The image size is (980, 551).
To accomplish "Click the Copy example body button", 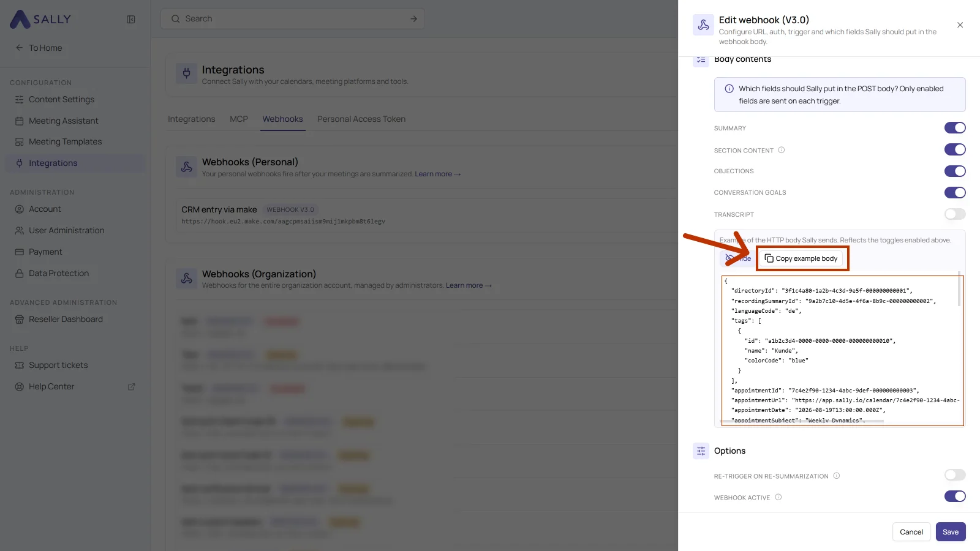I will [x=802, y=258].
